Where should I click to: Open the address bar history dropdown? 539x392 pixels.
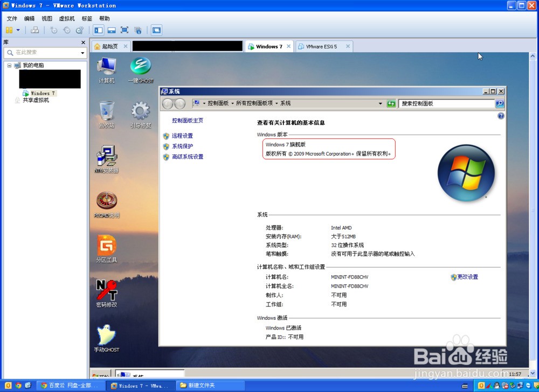380,103
